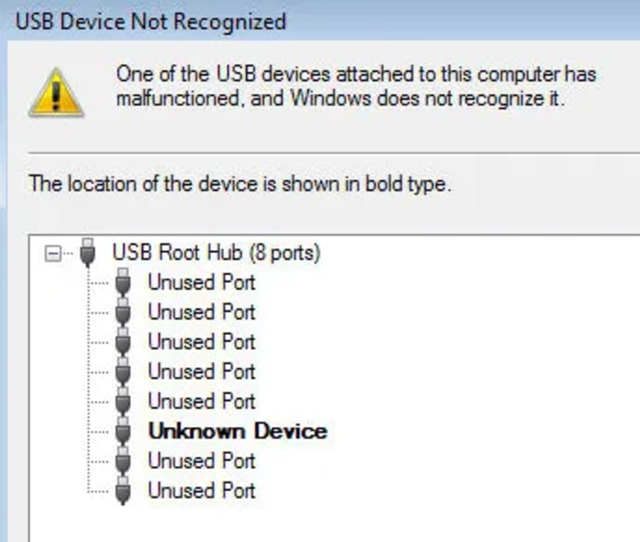Click the second Unused Port plug icon

click(x=123, y=312)
